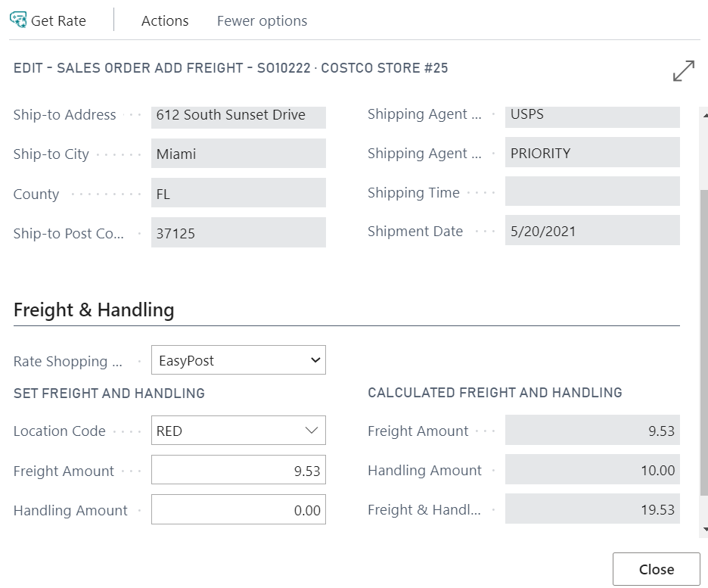708x588 pixels.
Task: Click the County field showing FL
Action: tap(238, 194)
